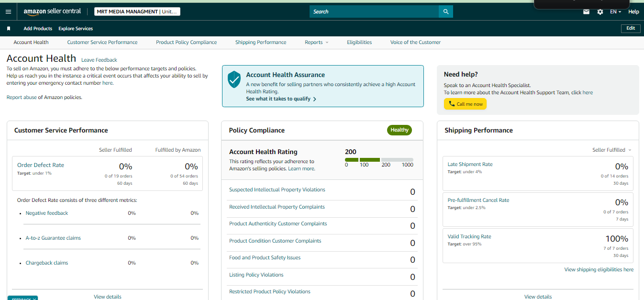Open the MRT MEDIA MANAGMENT account switcher
This screenshot has width=644, height=300.
(x=137, y=11)
